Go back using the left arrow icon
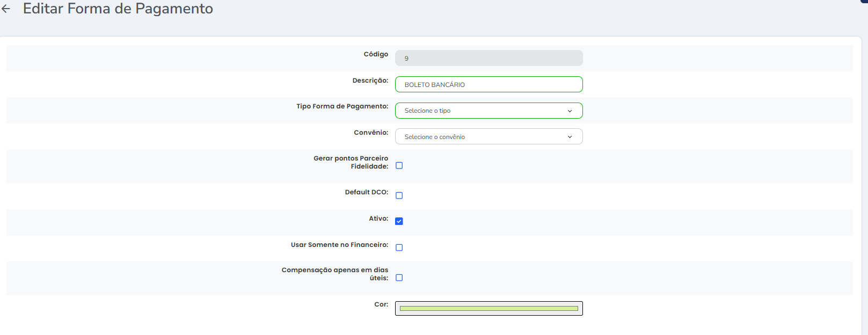Viewport: 868px width, 335px height. tap(6, 9)
